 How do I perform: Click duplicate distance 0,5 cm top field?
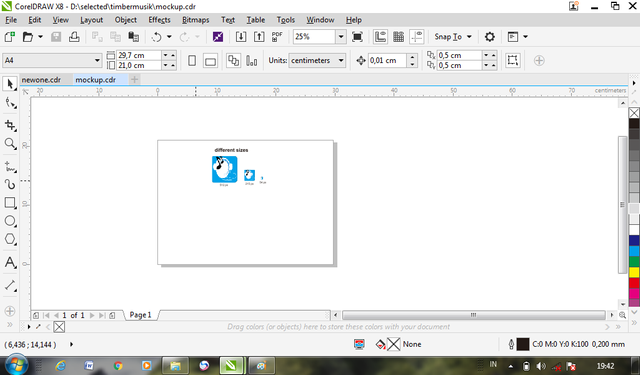coord(459,55)
